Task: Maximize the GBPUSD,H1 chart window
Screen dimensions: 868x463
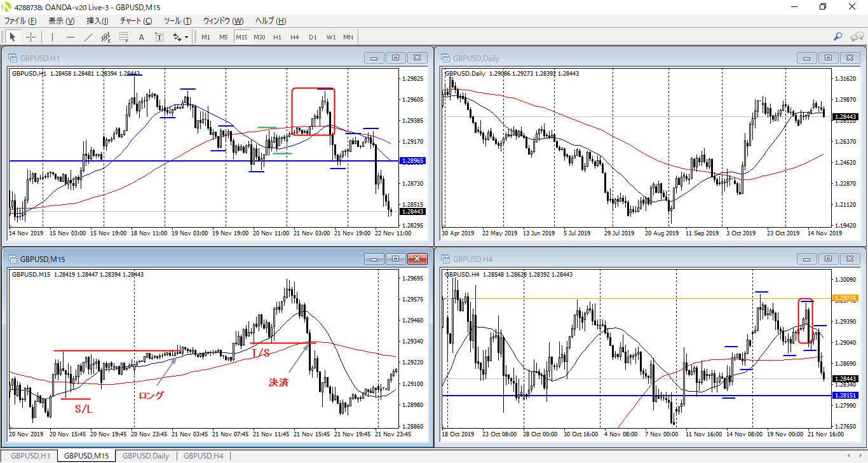Action: pyautogui.click(x=395, y=58)
